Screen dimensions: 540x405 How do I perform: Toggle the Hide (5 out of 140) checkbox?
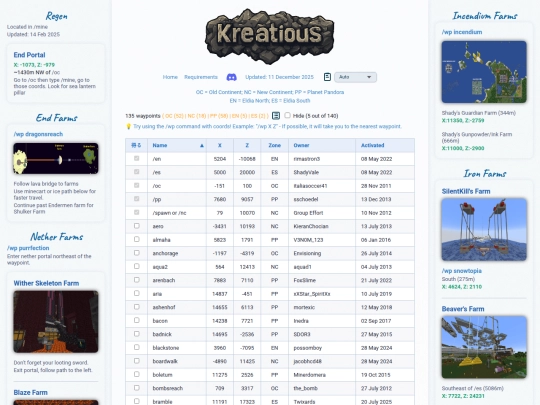(x=288, y=115)
